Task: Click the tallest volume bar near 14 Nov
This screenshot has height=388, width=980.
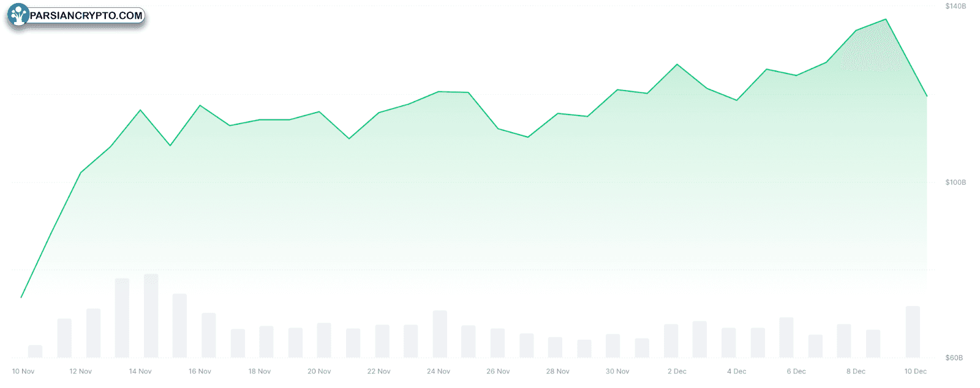Action: point(151,316)
